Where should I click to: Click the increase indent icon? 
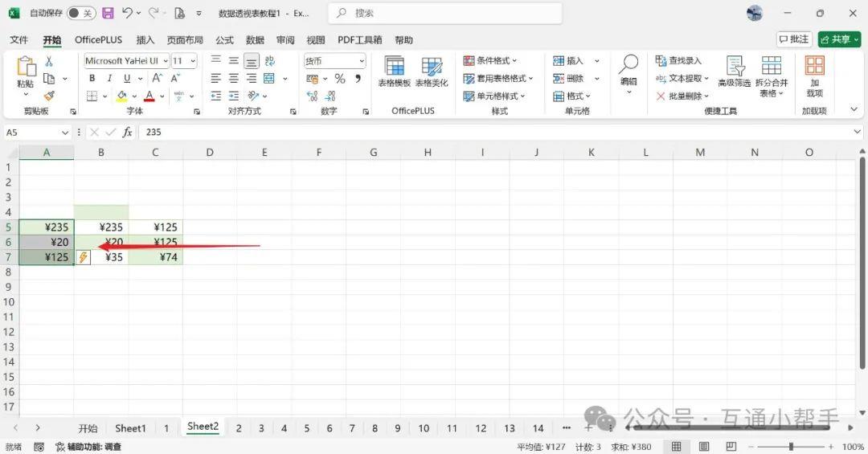click(x=234, y=96)
